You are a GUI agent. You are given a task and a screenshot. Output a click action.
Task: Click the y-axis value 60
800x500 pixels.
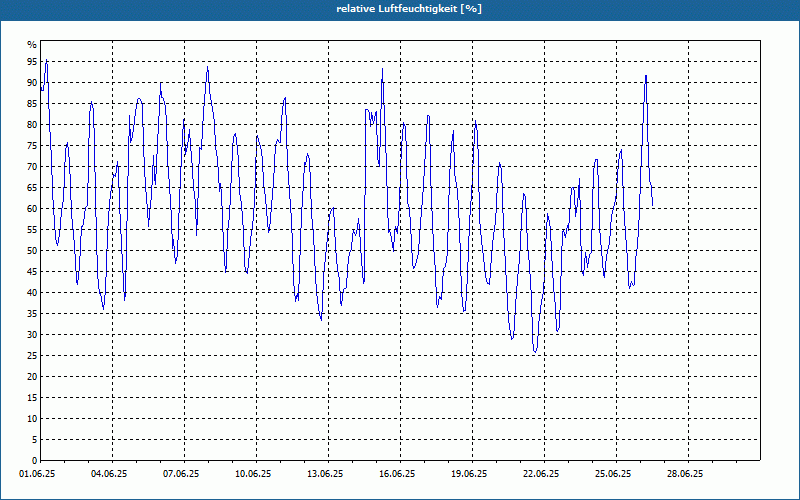(x=32, y=209)
